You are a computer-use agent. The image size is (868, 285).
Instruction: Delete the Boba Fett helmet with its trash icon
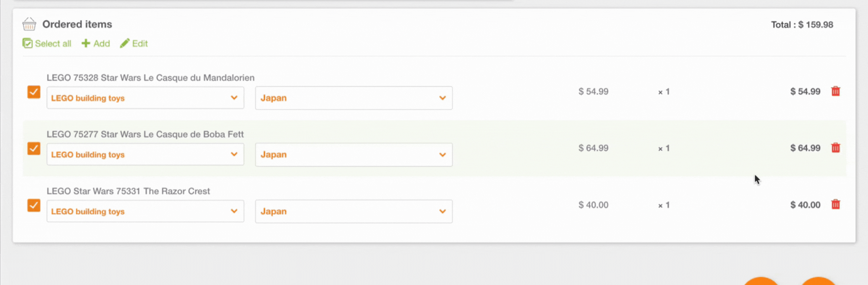[x=836, y=148]
